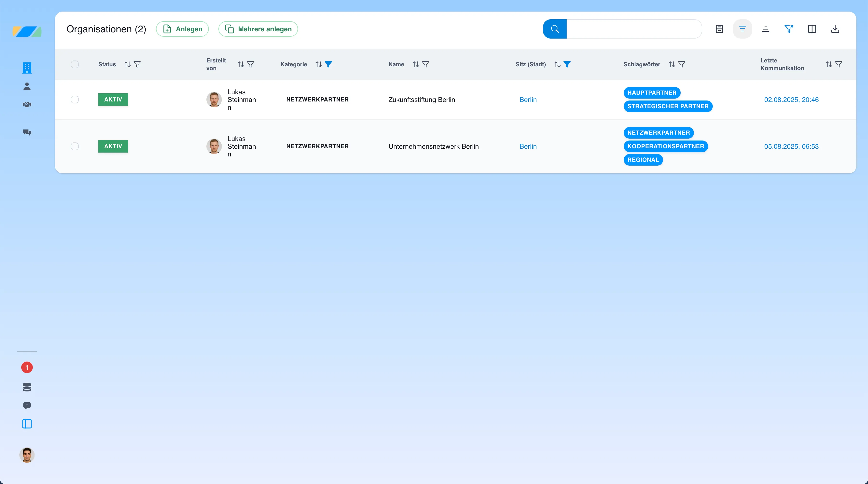
Task: Sort by the Status column
Action: tap(127, 64)
